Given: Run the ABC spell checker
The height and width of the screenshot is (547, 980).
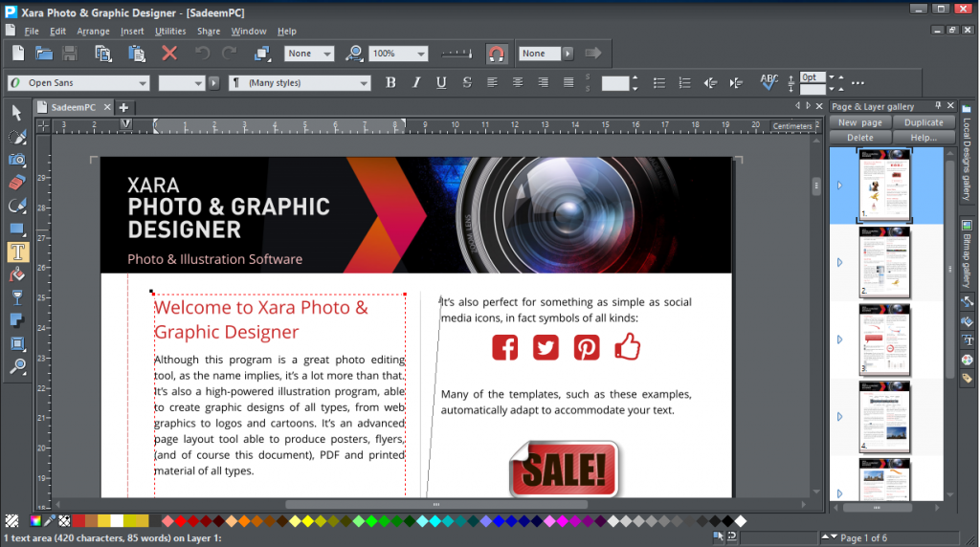Looking at the screenshot, I should (768, 82).
